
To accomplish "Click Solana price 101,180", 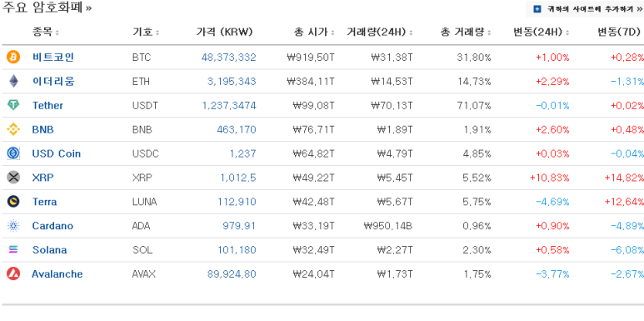I will 237,250.
